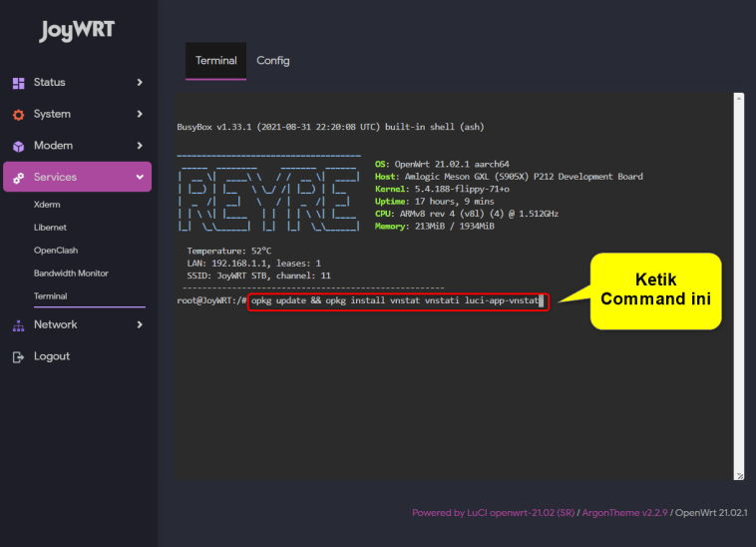This screenshot has width=756, height=547.
Task: Open Xderm under Services
Action: coord(47,205)
